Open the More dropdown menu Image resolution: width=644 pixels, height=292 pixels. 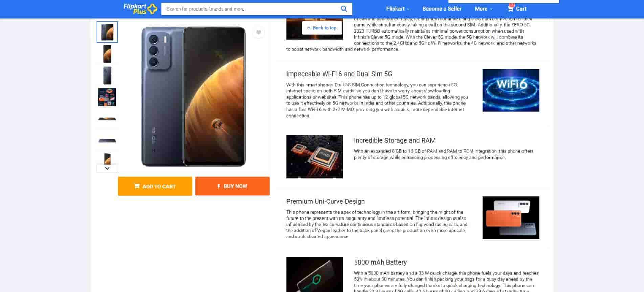(484, 9)
